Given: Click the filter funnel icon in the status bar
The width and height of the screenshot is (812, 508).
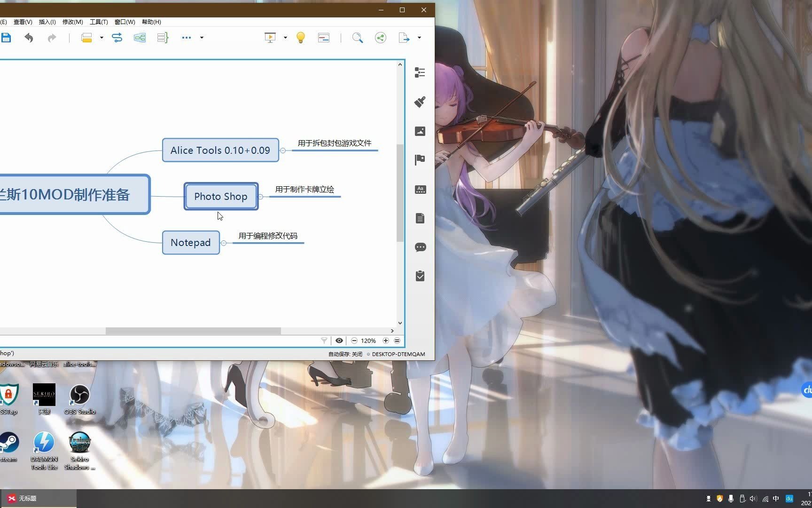Looking at the screenshot, I should 324,341.
